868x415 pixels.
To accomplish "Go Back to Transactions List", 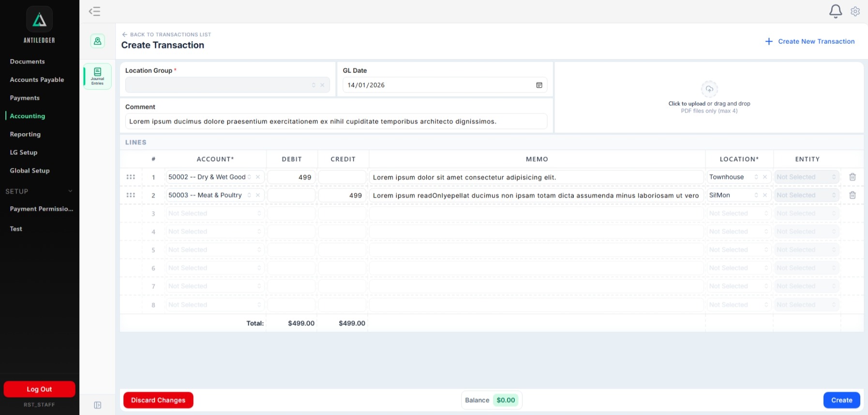I will point(170,34).
